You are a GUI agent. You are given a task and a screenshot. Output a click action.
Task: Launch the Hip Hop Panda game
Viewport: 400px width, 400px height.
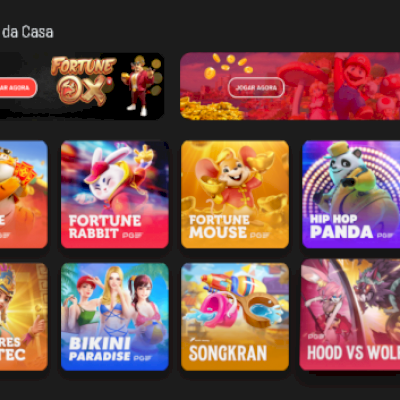351,194
